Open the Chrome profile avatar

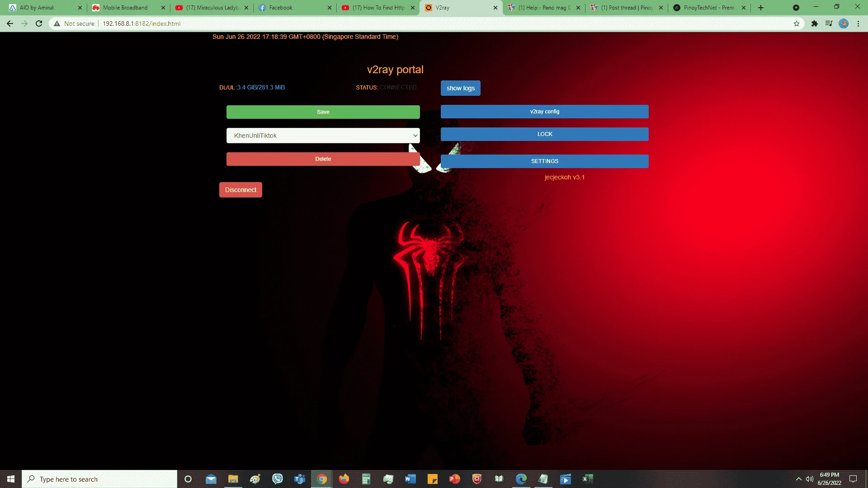pos(844,23)
